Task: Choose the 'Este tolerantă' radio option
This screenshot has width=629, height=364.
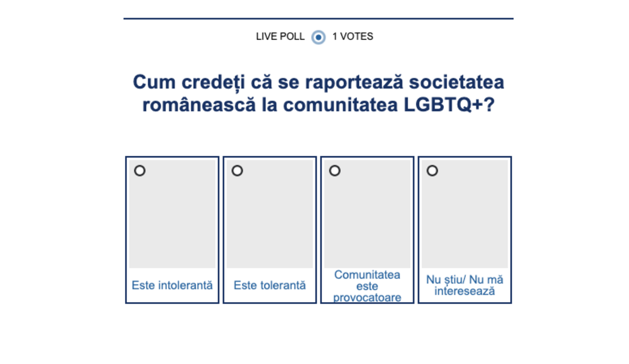Action: tap(237, 171)
